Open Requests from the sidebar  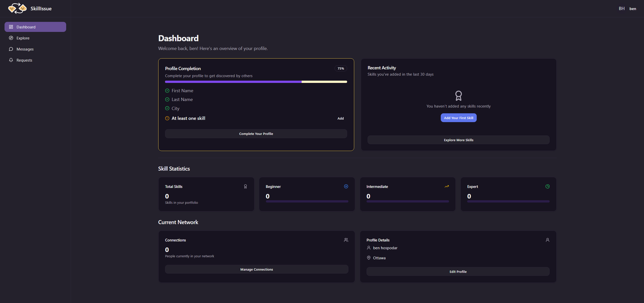[24, 60]
